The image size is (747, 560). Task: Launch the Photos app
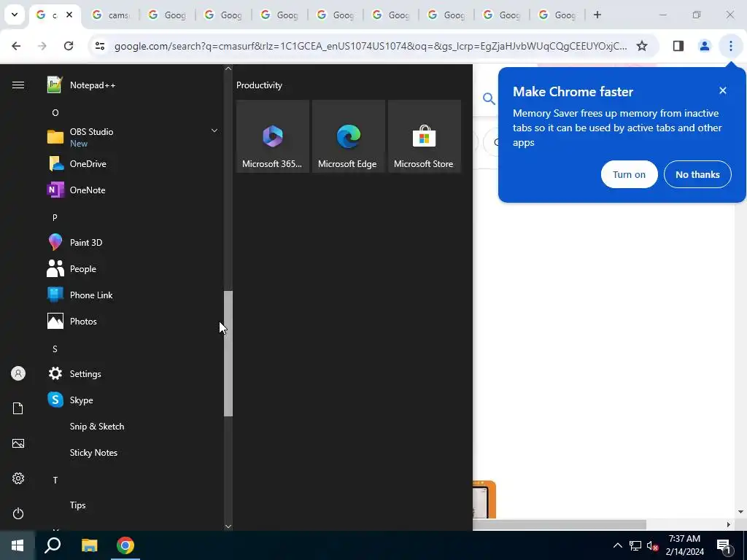click(133, 321)
